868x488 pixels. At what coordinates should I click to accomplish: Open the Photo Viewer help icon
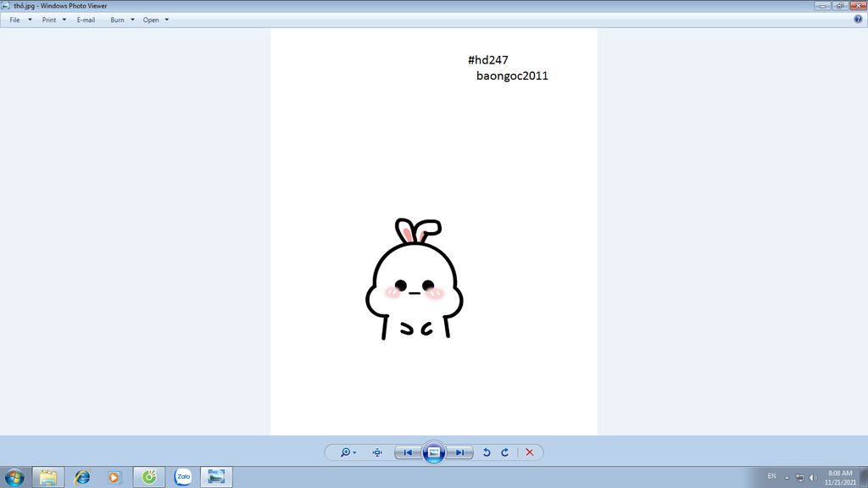(x=858, y=19)
